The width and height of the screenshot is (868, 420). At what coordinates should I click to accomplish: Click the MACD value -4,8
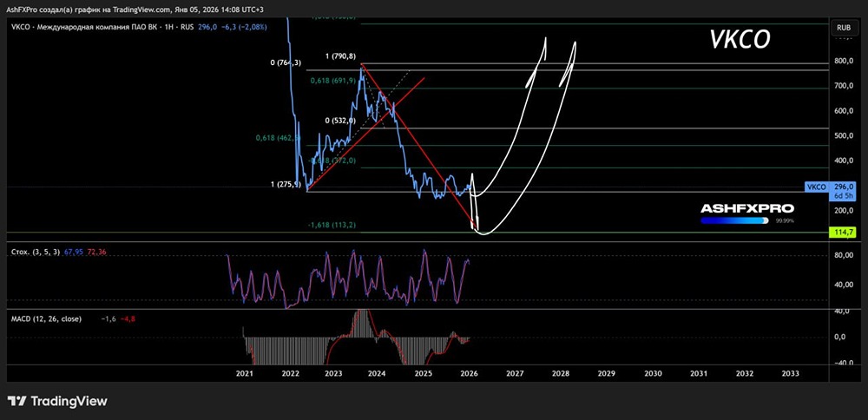pyautogui.click(x=128, y=318)
